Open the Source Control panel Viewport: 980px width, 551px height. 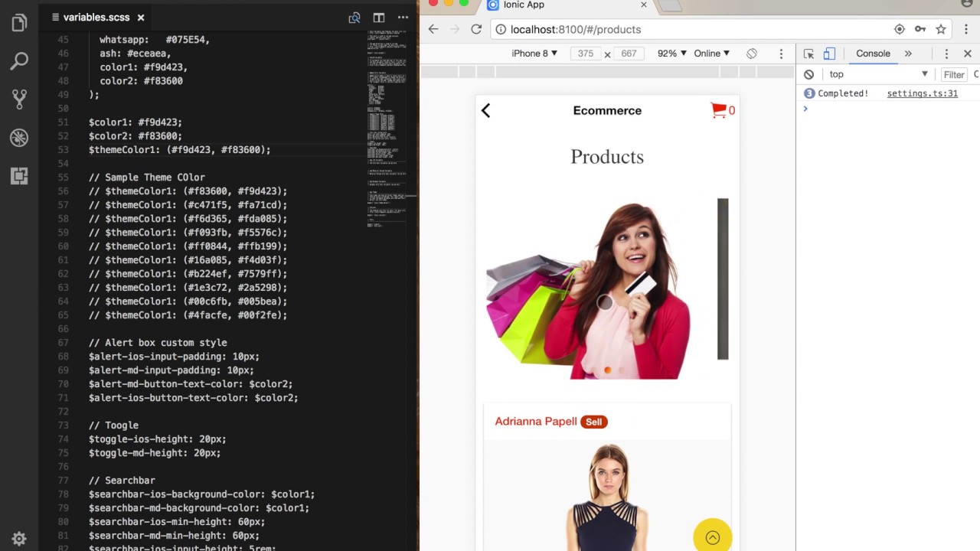click(x=19, y=99)
